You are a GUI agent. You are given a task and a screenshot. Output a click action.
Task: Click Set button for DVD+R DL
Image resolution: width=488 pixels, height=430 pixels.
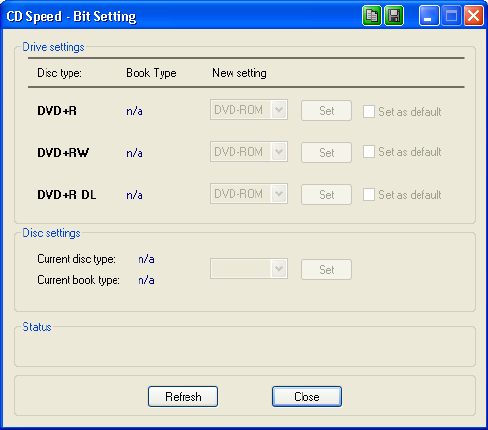(326, 195)
